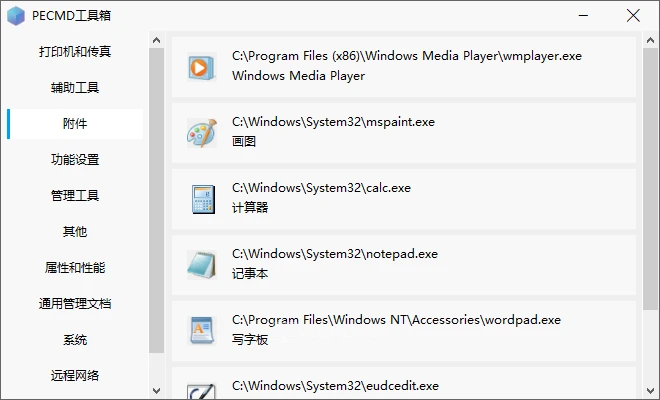This screenshot has height=400, width=660.
Task: Click the mspaint palette icon
Action: click(202, 133)
